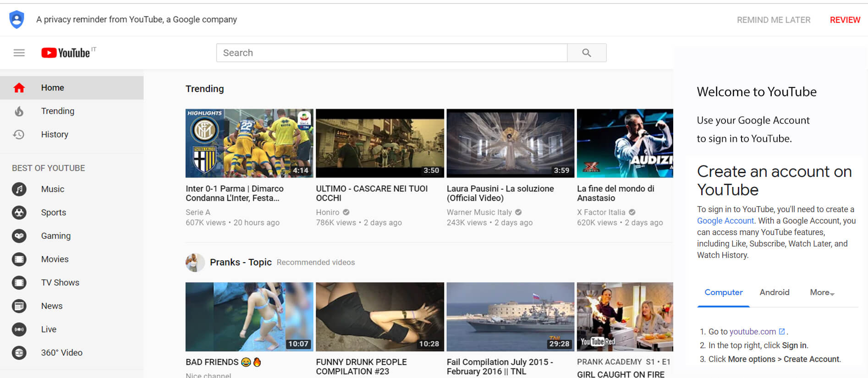Open 360° Video in the sidebar
This screenshot has height=378, width=868.
pyautogui.click(x=71, y=353)
